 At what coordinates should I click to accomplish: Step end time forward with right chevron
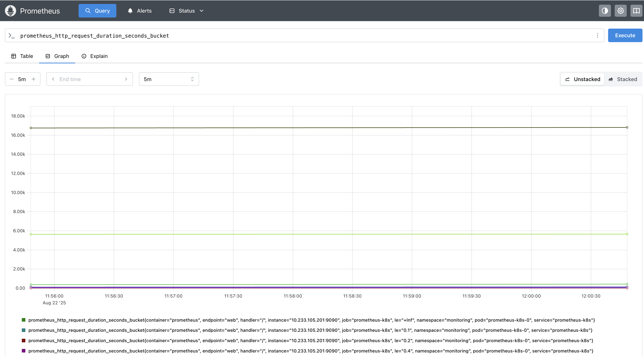(126, 79)
